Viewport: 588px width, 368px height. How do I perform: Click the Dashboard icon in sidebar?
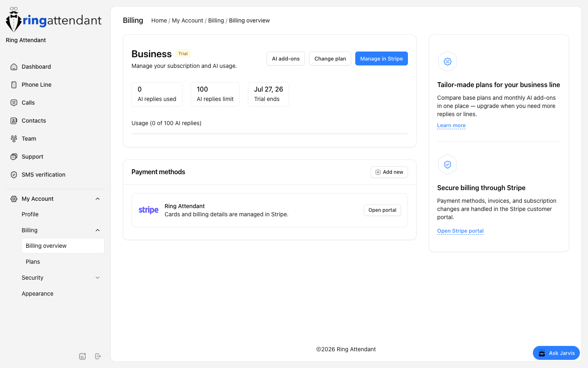point(14,67)
